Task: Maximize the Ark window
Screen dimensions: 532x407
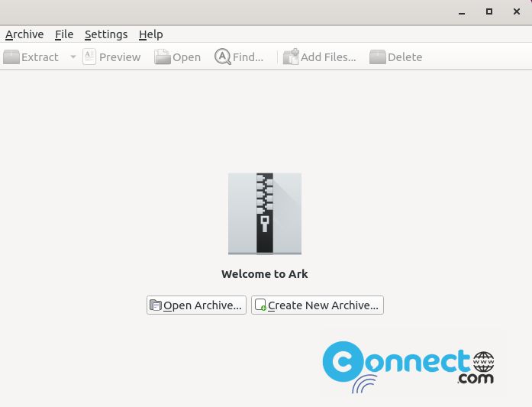Action: point(489,12)
